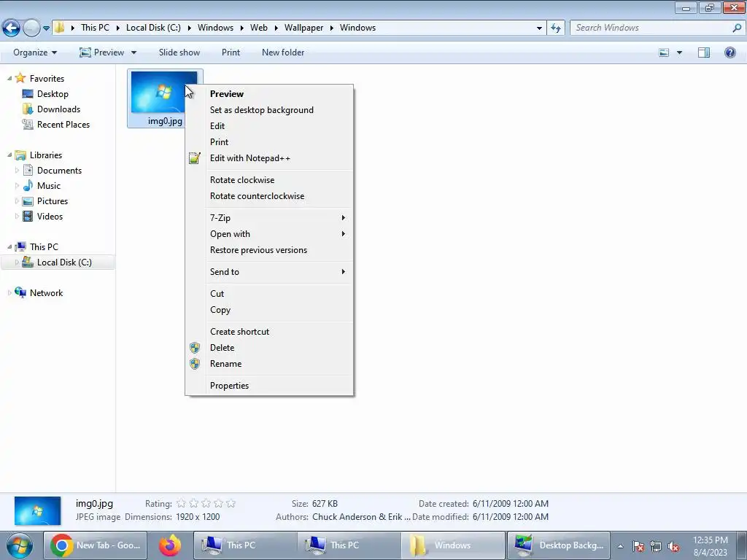Image resolution: width=747 pixels, height=560 pixels.
Task: Click the Help question mark icon
Action: pyautogui.click(x=729, y=52)
